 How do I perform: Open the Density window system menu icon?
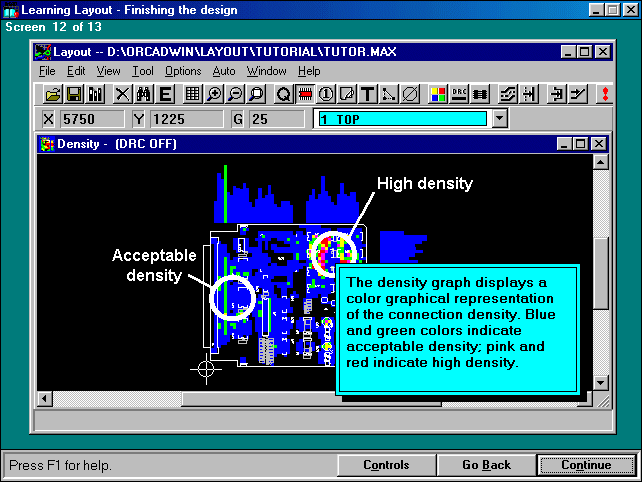pos(47,144)
